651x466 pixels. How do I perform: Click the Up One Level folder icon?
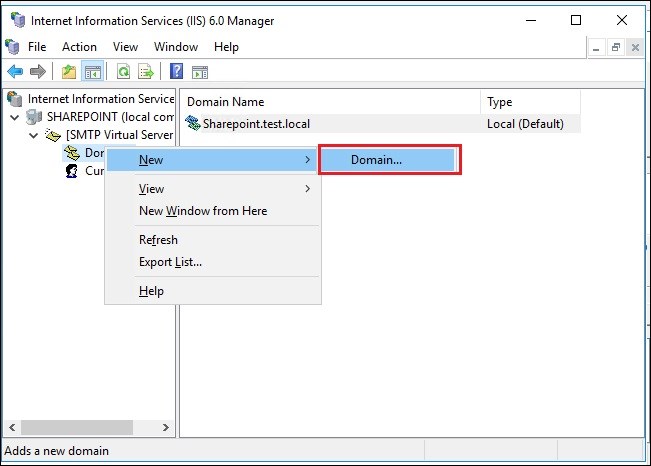[69, 72]
